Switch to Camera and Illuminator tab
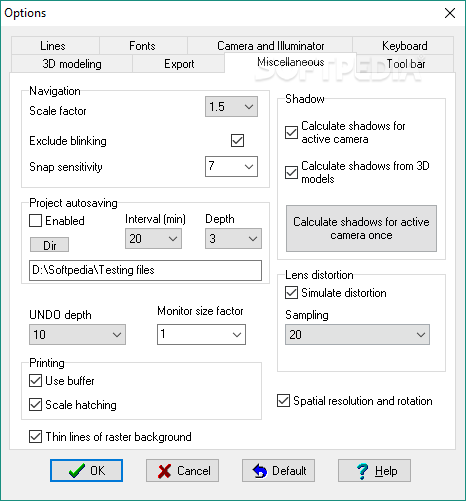The height and width of the screenshot is (501, 466). click(x=270, y=46)
